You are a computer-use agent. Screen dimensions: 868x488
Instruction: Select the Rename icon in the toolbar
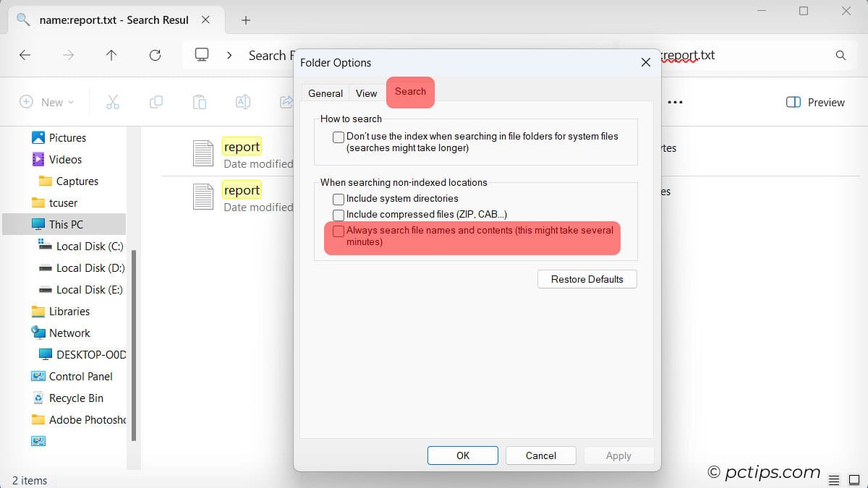point(243,102)
